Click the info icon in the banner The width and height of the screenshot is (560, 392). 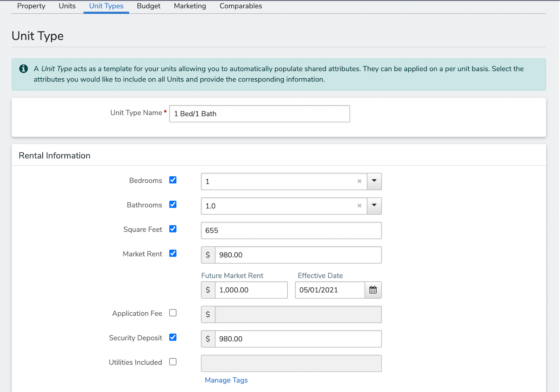click(23, 69)
